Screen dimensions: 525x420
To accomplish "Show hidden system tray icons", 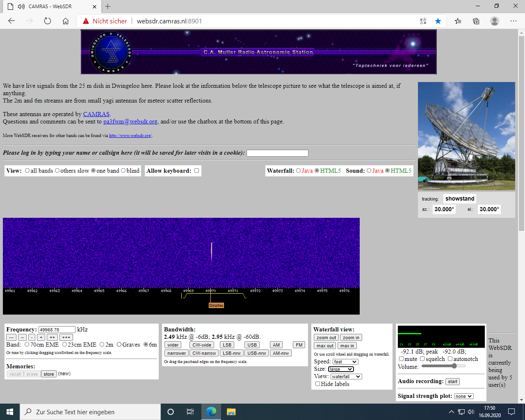I will coord(452,412).
